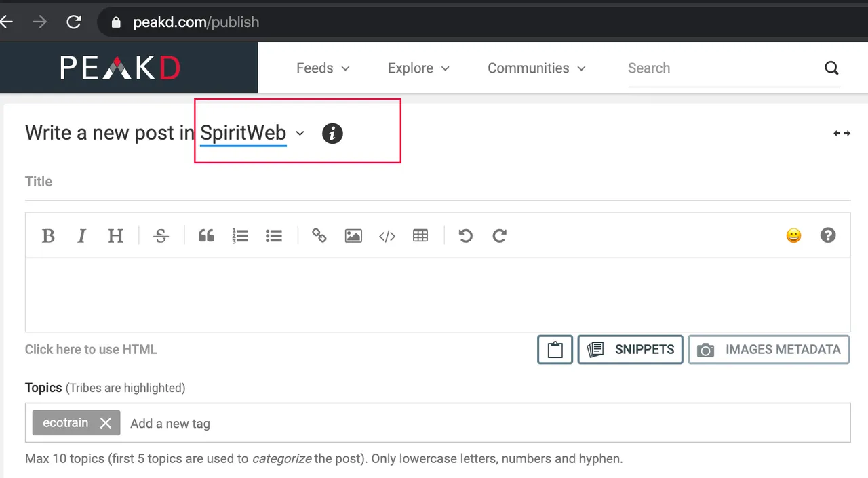Viewport: 868px width, 478px height.
Task: Expand the Explore menu
Action: click(418, 68)
